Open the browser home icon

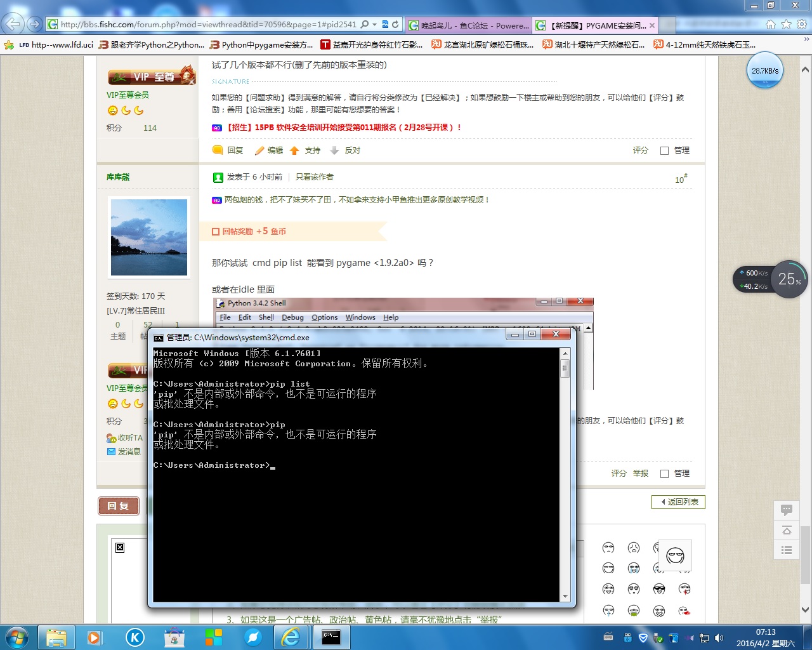click(x=770, y=25)
